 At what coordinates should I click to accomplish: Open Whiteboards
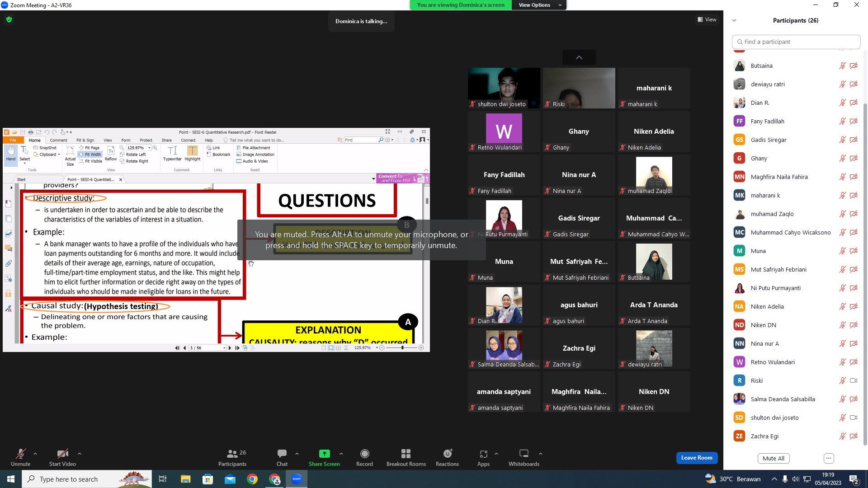[524, 457]
